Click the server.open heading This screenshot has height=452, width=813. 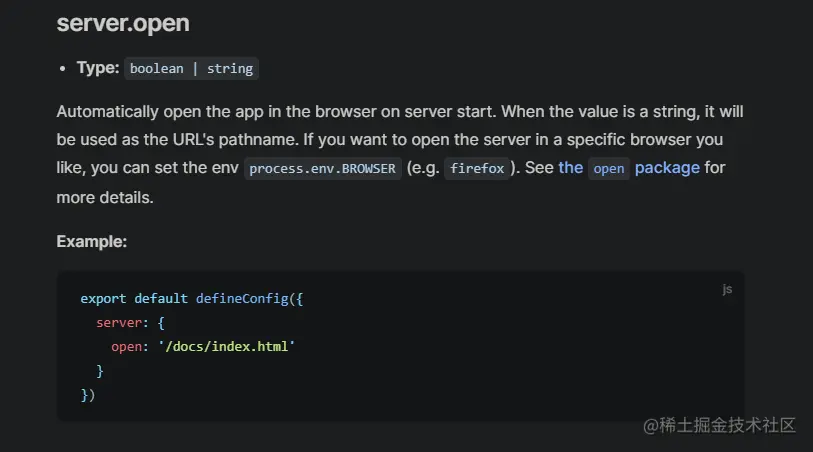(x=123, y=23)
